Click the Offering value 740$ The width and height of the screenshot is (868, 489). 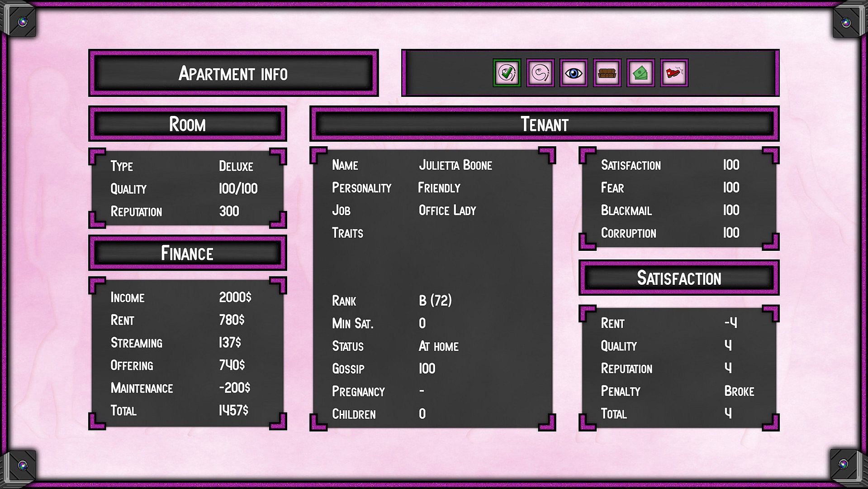click(232, 365)
